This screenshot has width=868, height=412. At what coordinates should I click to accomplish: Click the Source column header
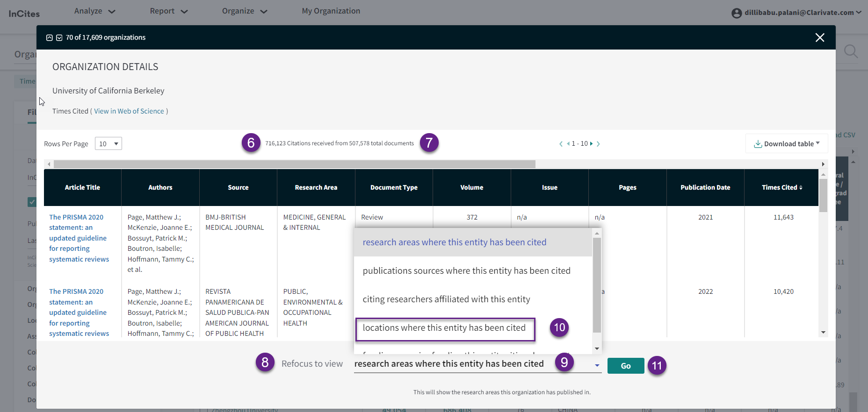(238, 187)
